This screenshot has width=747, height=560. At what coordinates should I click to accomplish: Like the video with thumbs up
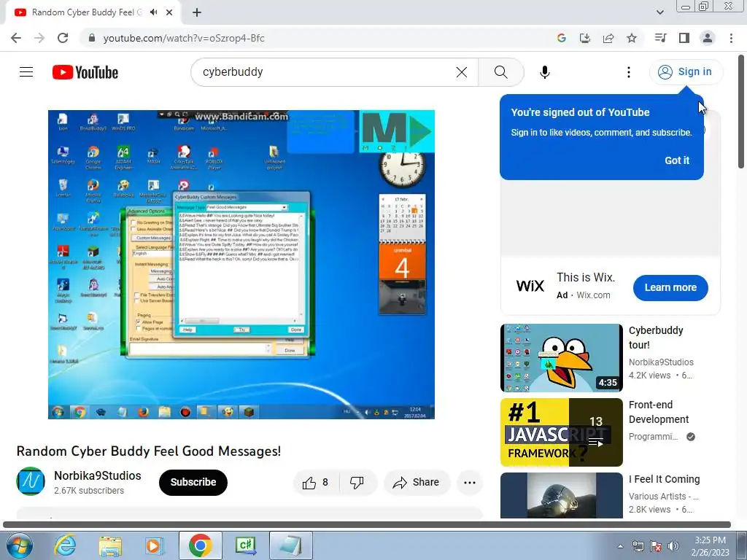coord(315,483)
